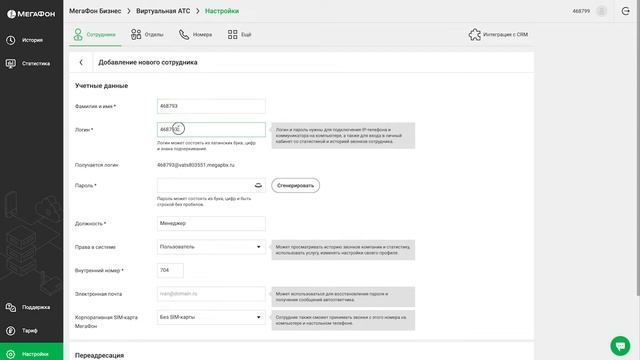Click the Электронная почта input field
This screenshot has width=640, height=360.
coord(211,294)
